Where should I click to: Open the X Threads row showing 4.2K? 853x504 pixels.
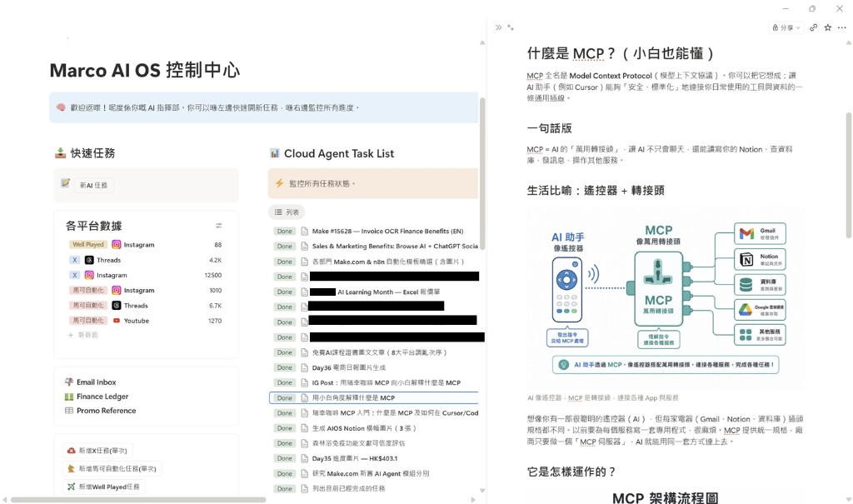(x=145, y=260)
